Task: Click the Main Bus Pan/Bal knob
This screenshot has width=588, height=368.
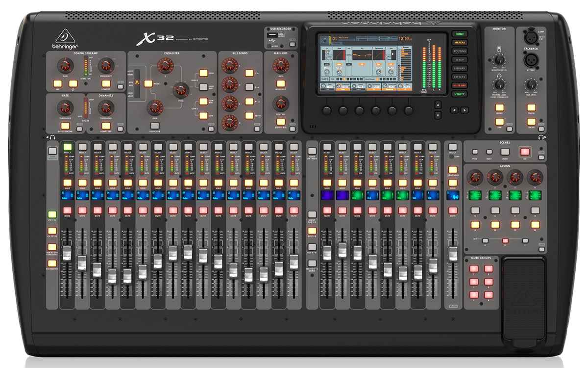Action: click(x=280, y=104)
